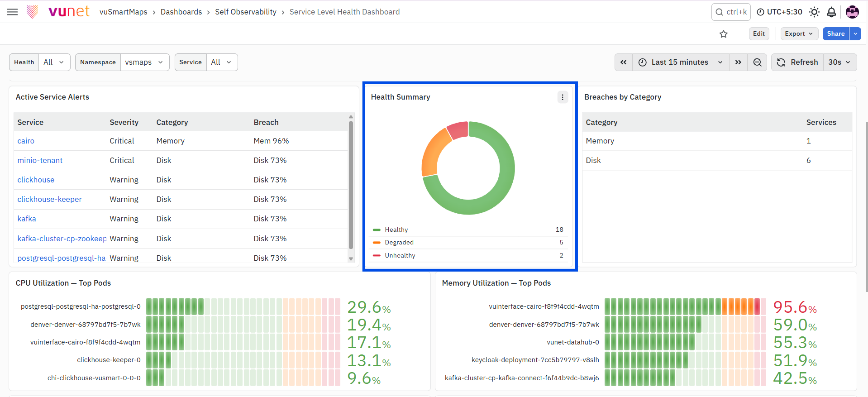The height and width of the screenshot is (397, 868).
Task: Open Health Summary panel kebab menu
Action: click(x=563, y=97)
